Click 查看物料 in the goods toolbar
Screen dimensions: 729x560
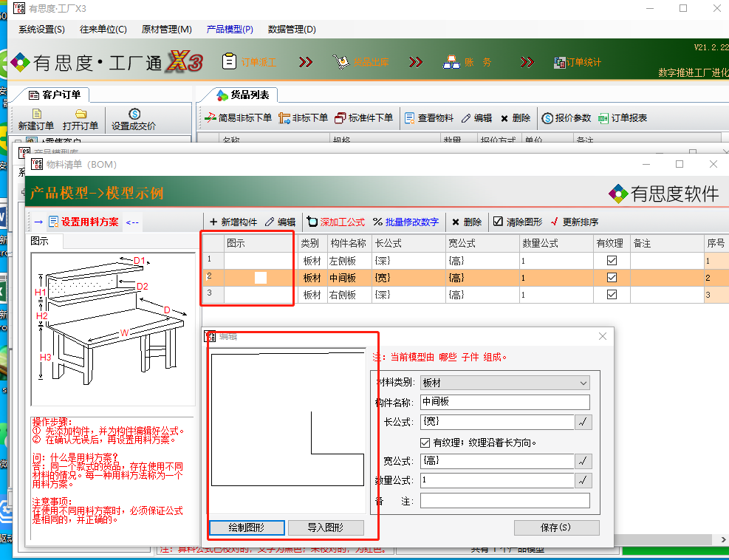click(x=429, y=118)
